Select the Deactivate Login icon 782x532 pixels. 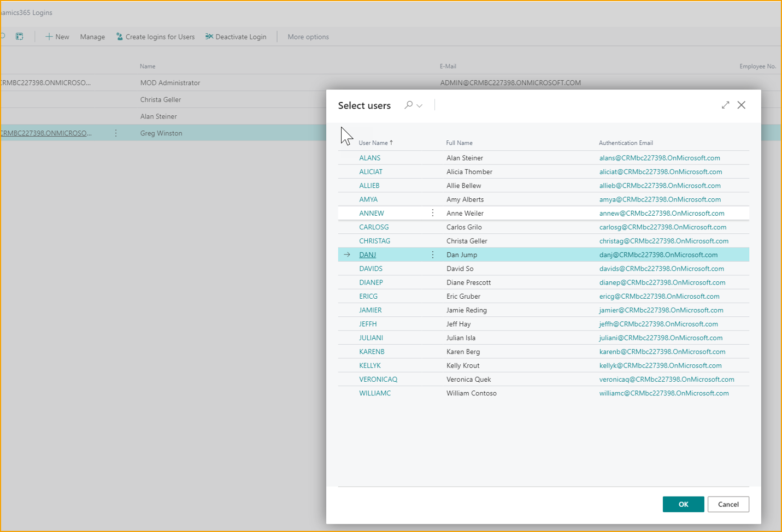[208, 36]
